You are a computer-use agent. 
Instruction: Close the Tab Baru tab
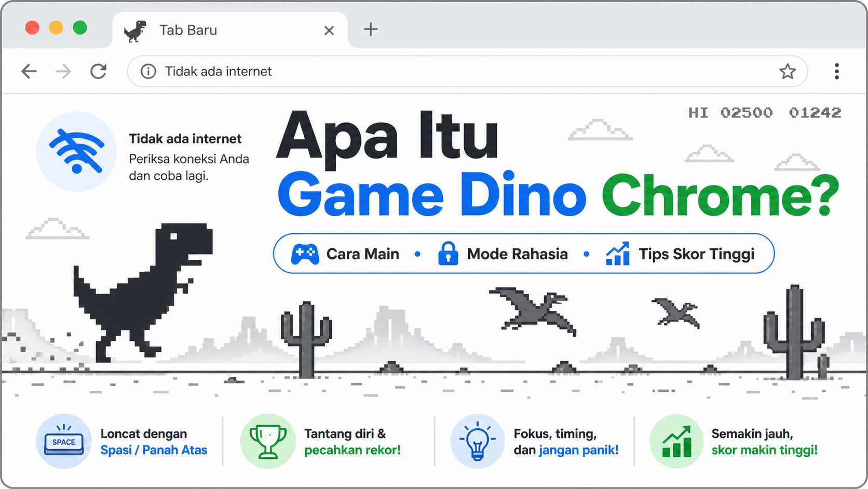coord(329,31)
